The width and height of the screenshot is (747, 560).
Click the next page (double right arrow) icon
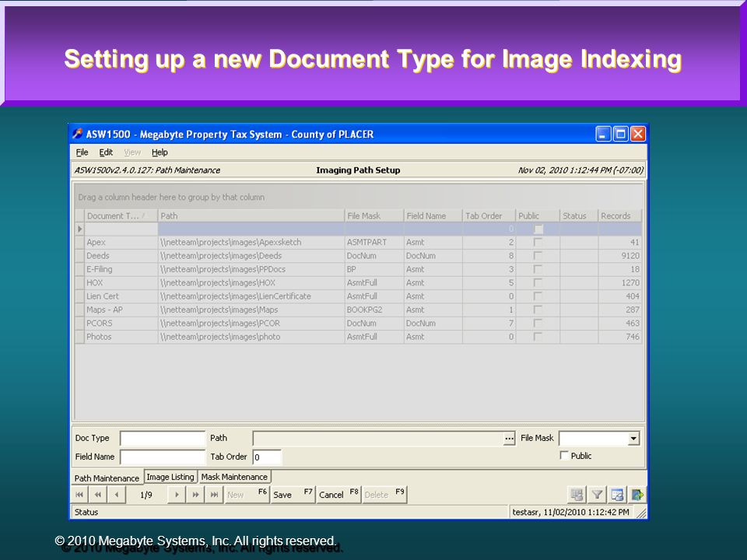click(x=195, y=495)
